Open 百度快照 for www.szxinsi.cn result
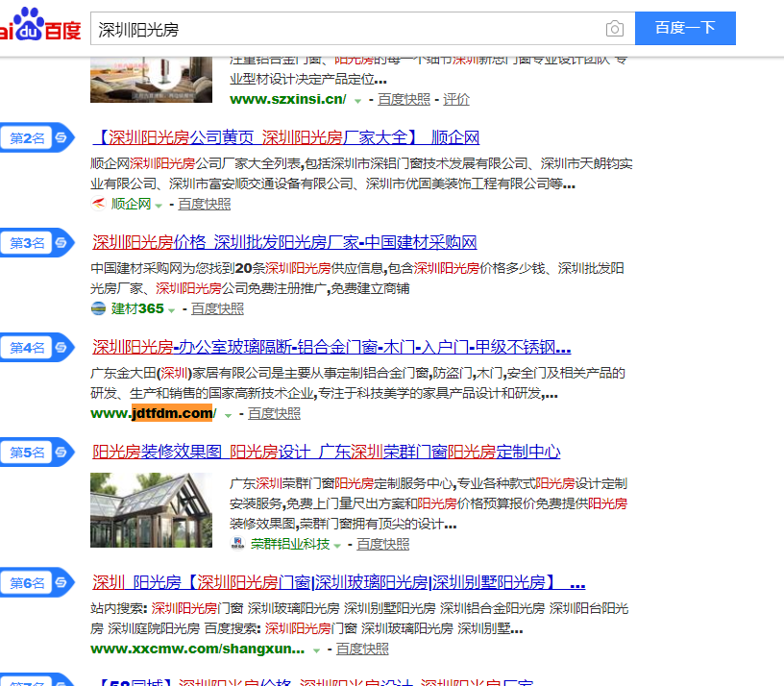The height and width of the screenshot is (686, 784). click(x=404, y=99)
